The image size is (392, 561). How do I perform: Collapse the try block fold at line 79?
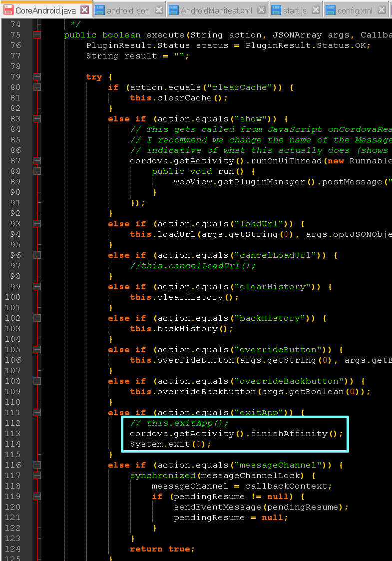pos(37,76)
